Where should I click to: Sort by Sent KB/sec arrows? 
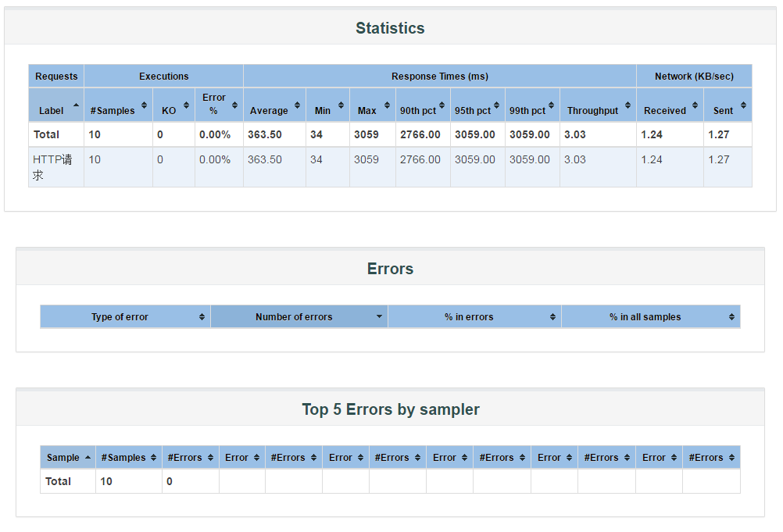coord(744,105)
